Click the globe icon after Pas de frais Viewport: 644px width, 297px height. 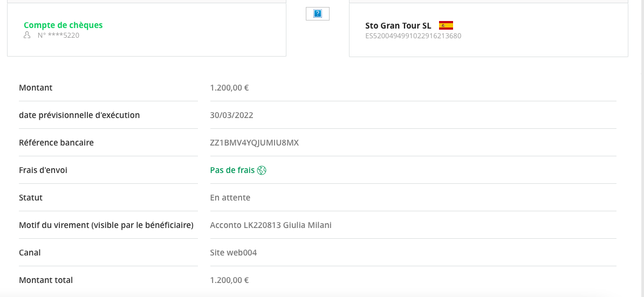(262, 170)
